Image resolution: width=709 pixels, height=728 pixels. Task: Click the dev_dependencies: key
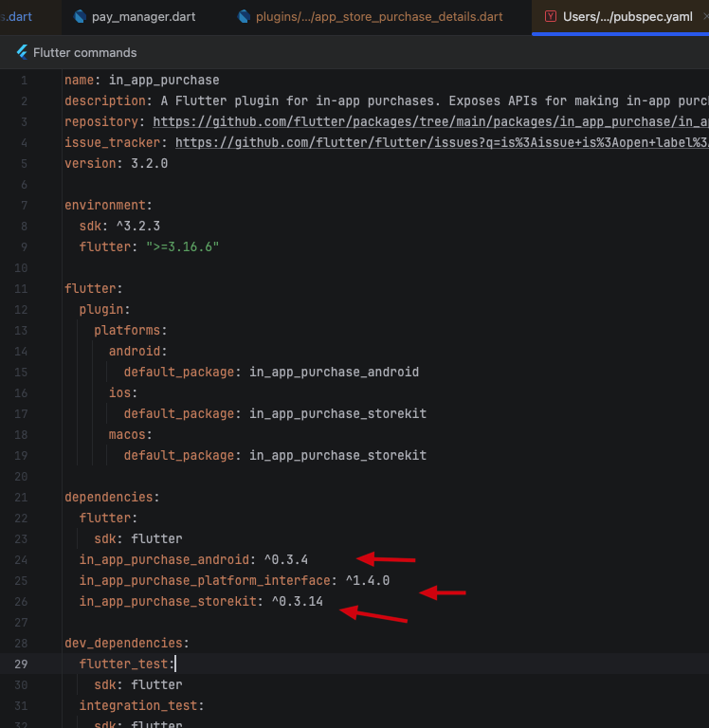tap(127, 643)
